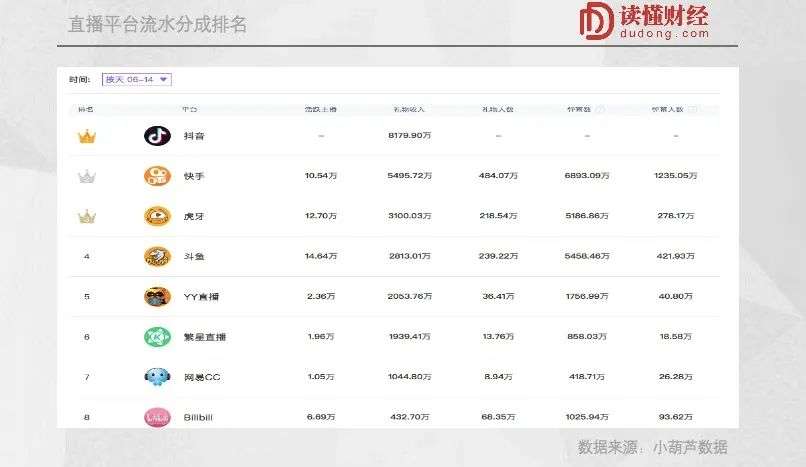Image resolution: width=806 pixels, height=467 pixels.
Task: Sort by 送礼人数 column header
Action: tap(498, 109)
